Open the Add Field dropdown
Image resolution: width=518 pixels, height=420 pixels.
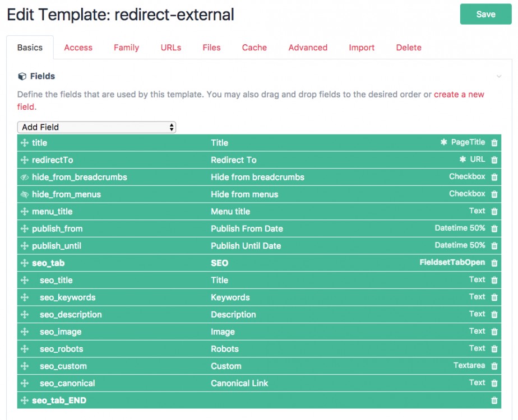[x=96, y=127]
